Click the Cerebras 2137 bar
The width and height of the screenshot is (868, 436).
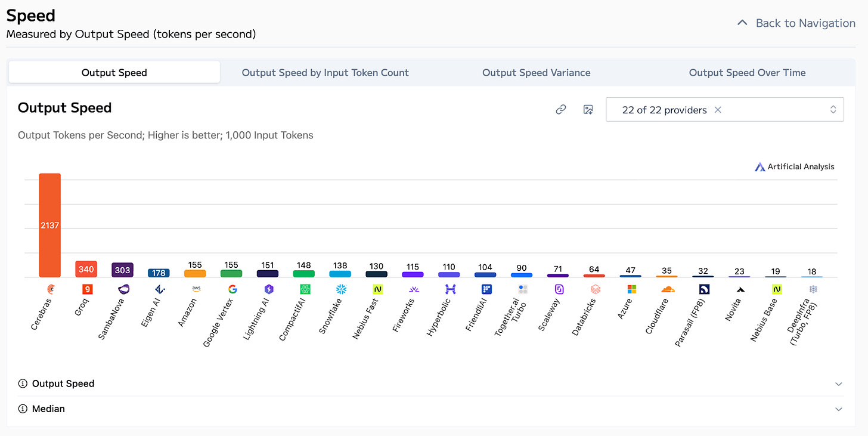pyautogui.click(x=50, y=225)
